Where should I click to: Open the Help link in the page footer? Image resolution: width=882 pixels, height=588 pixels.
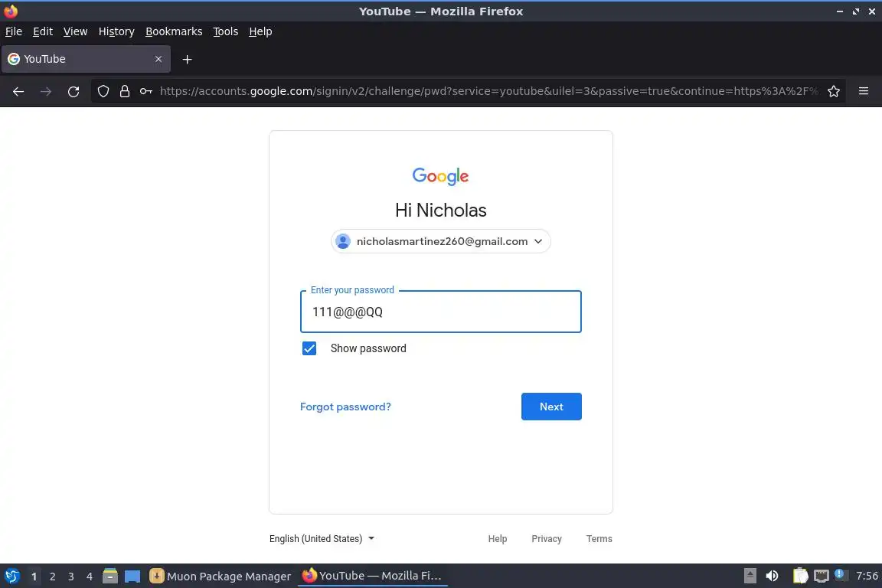[x=497, y=538]
